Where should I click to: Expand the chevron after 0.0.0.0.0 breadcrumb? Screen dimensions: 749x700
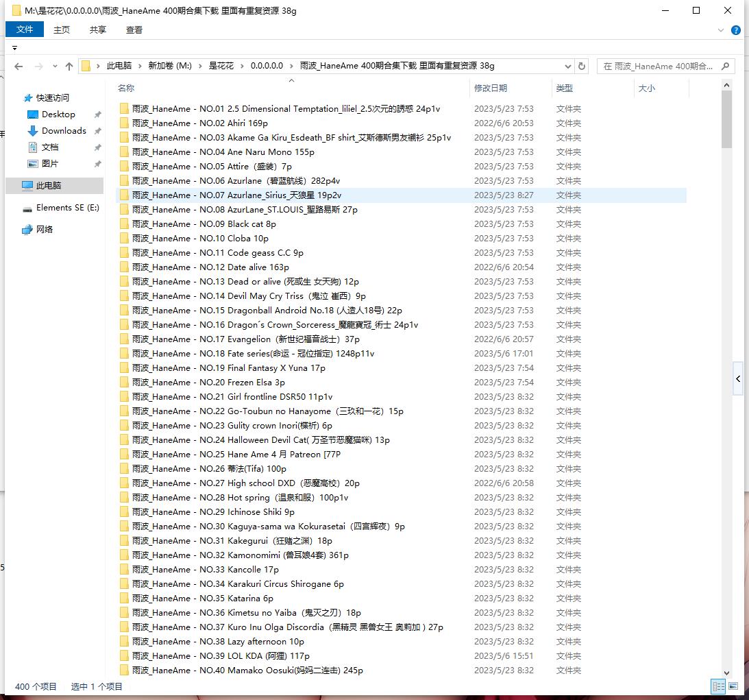coord(291,66)
